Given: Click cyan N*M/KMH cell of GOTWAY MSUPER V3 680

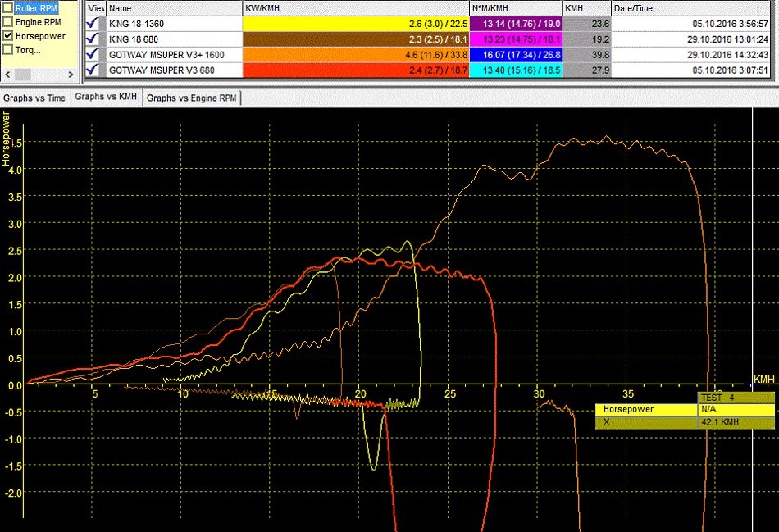Looking at the screenshot, I should click(516, 70).
